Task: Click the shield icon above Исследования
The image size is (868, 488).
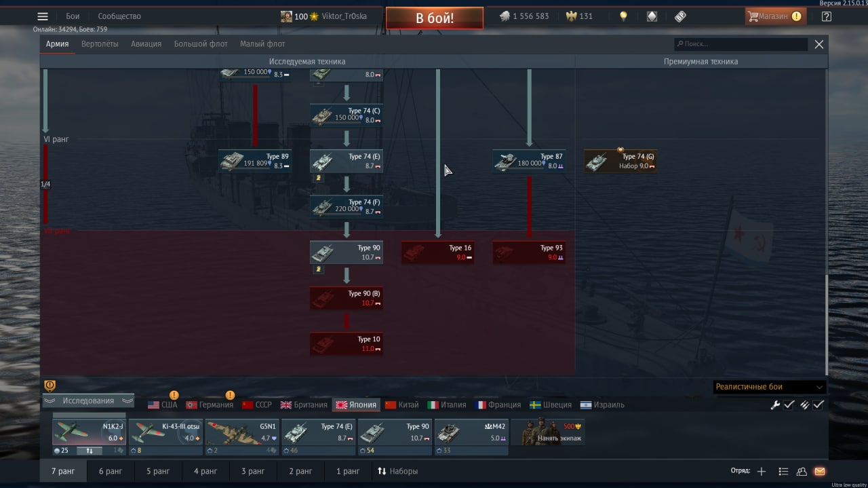Action: [x=50, y=386]
